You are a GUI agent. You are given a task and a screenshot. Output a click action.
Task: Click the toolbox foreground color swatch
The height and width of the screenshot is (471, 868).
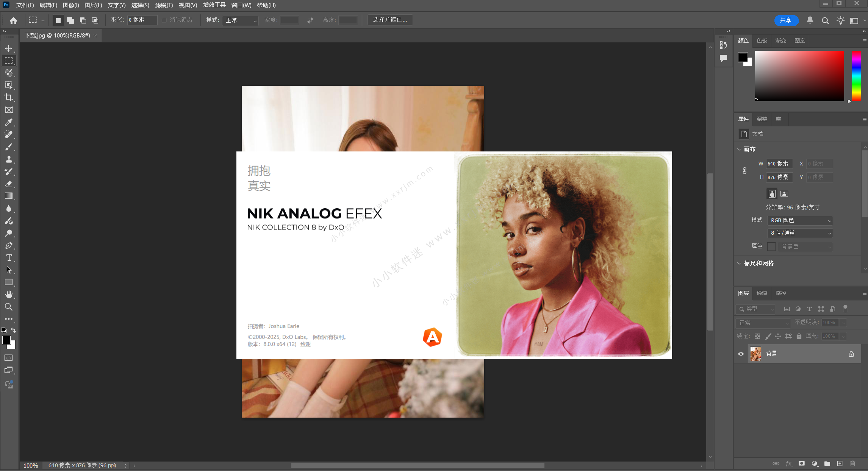click(6, 340)
